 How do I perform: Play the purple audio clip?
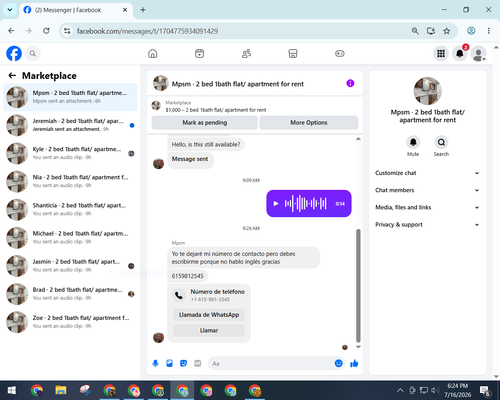click(x=276, y=203)
